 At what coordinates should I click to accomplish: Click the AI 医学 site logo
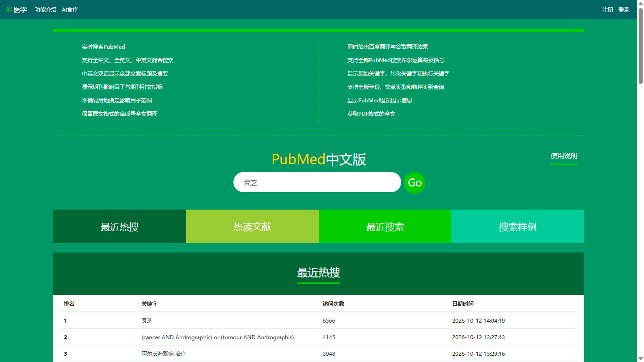(x=16, y=9)
